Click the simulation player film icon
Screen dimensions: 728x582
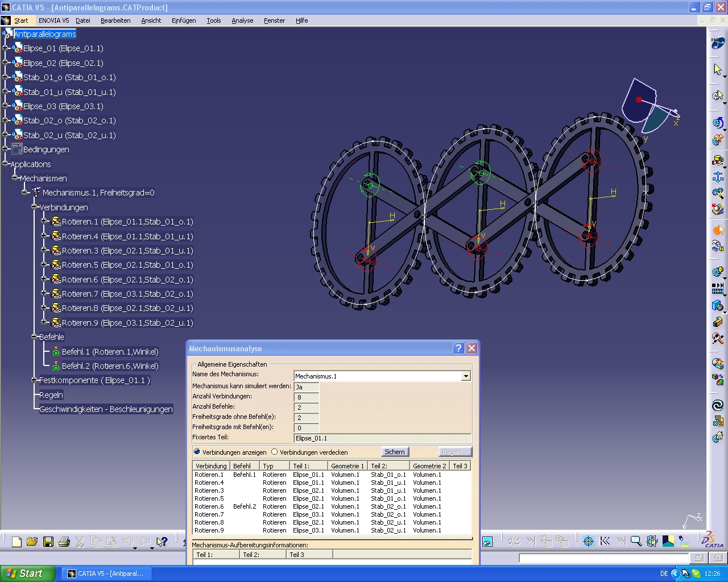[x=718, y=289]
